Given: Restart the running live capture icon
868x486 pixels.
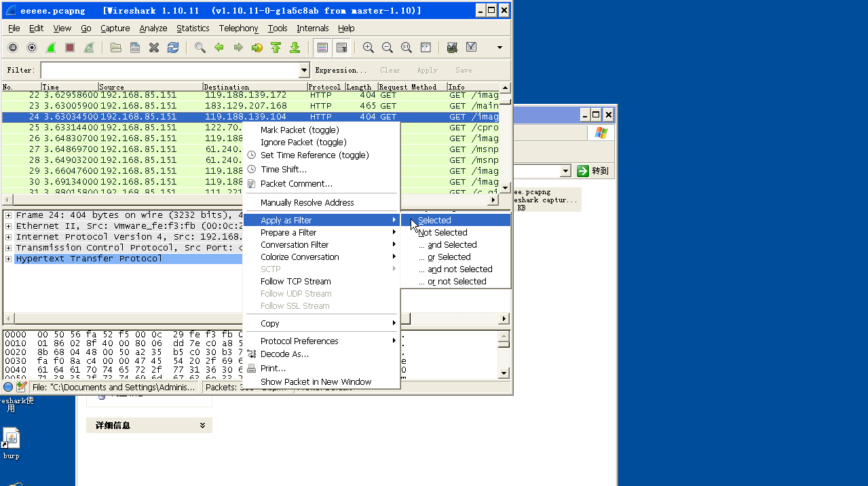Looking at the screenshot, I should click(89, 48).
